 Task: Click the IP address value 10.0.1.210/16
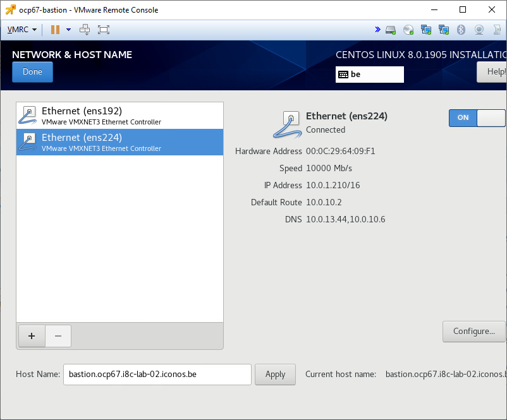(x=333, y=186)
